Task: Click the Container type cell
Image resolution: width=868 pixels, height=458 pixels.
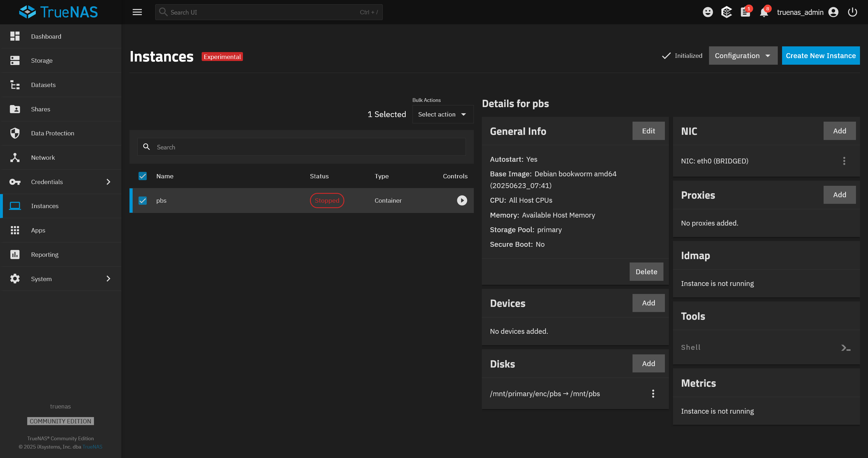Action: pos(388,201)
